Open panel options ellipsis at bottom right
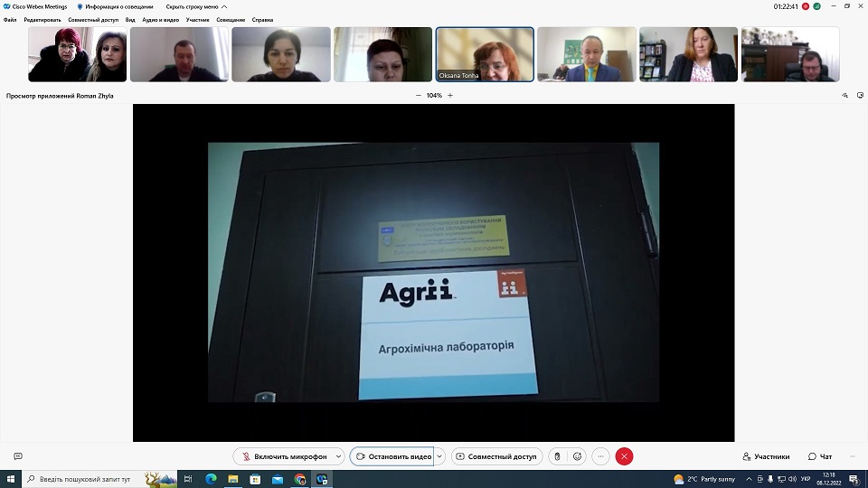 click(853, 456)
